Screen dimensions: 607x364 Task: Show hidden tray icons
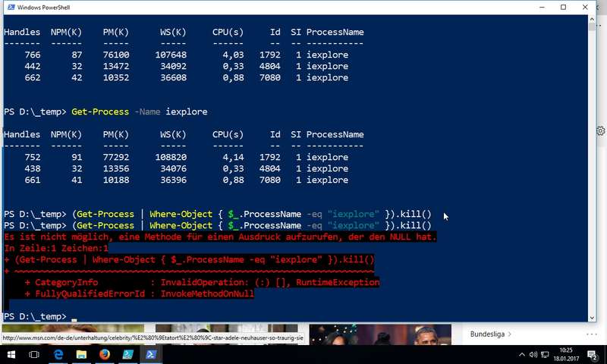tap(522, 354)
